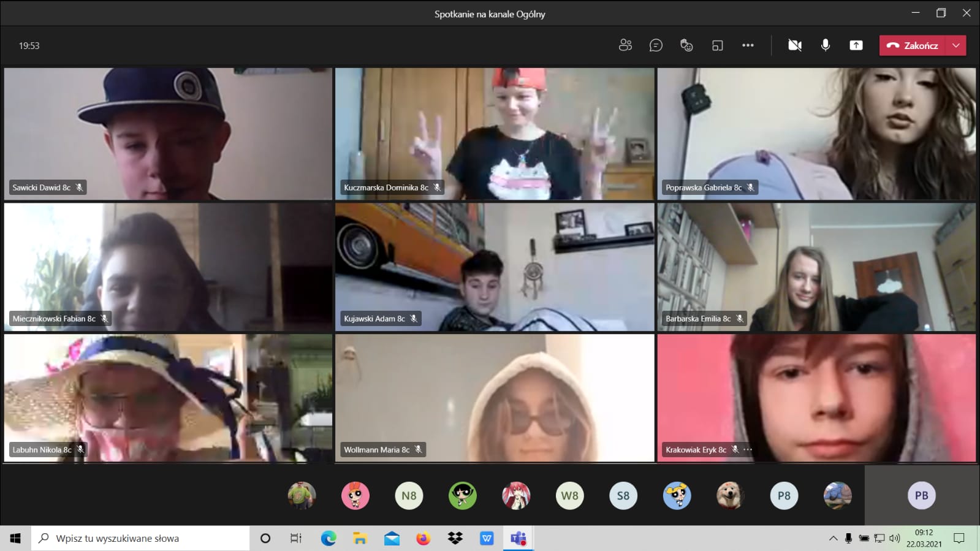This screenshot has width=980, height=551.
Task: Click the Microsoft Teams taskbar icon
Action: [518, 538]
